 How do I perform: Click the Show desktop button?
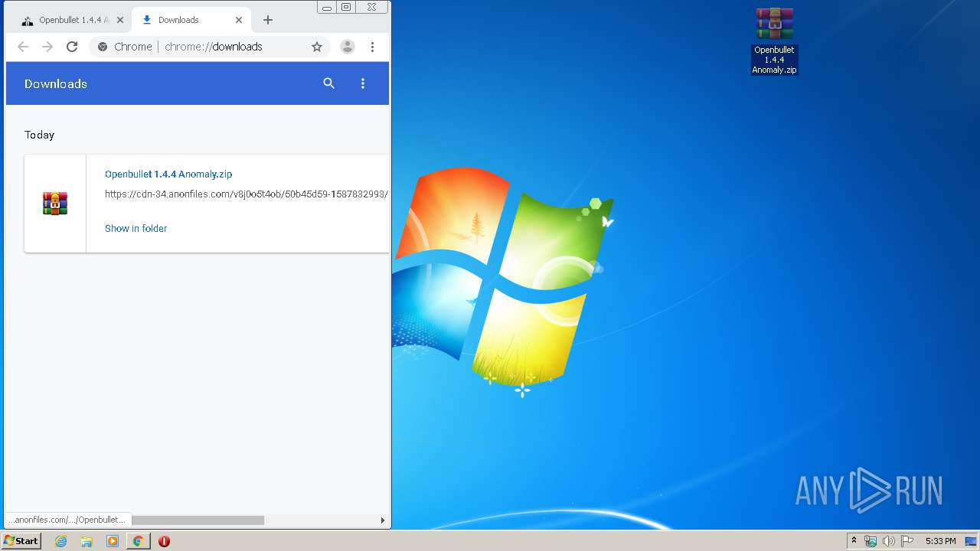click(x=972, y=541)
